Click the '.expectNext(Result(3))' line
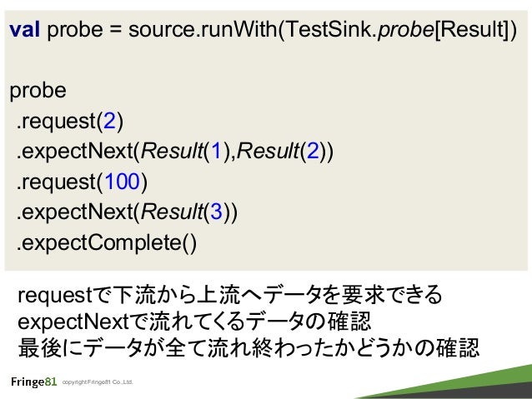The width and height of the screenshot is (532, 399). click(127, 212)
